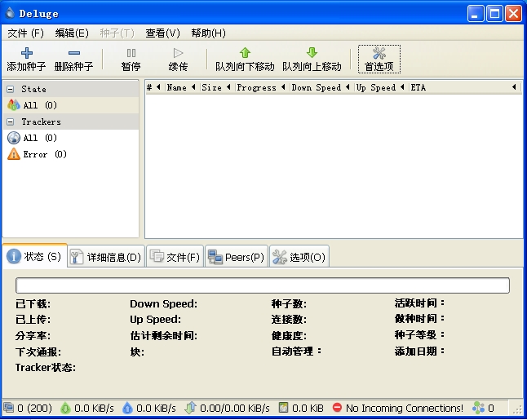Click the red No Incoming Connections icon
Viewport: 527px width, 420px height.
click(x=337, y=408)
